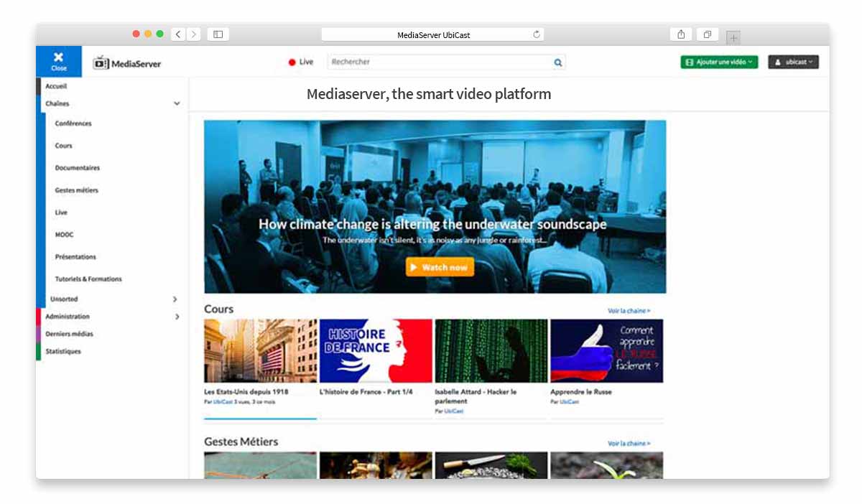Click the browser sidebar toggle icon

point(218,34)
